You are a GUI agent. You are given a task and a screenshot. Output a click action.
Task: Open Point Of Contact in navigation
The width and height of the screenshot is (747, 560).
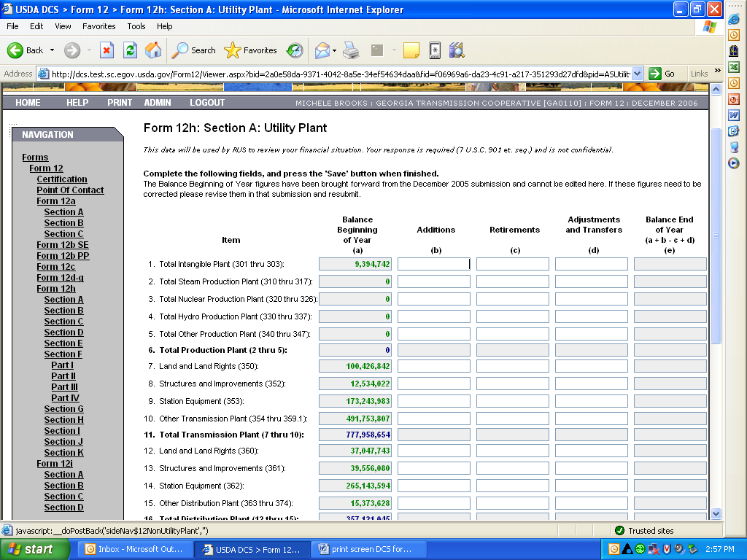[70, 190]
